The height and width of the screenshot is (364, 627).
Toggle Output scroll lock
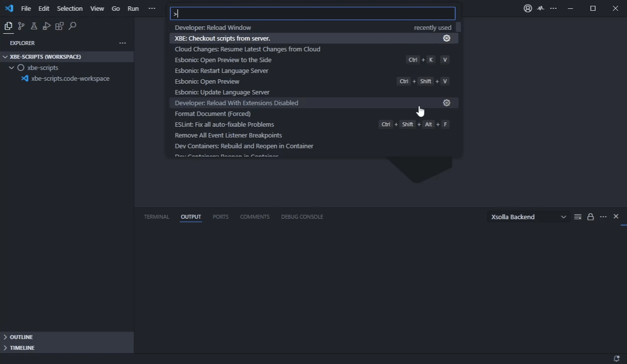[590, 217]
